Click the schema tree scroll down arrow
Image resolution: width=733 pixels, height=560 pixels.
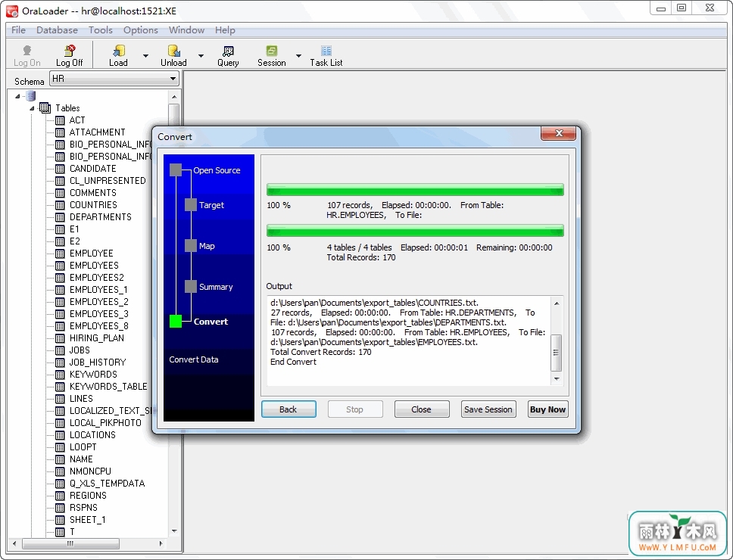tap(174, 531)
